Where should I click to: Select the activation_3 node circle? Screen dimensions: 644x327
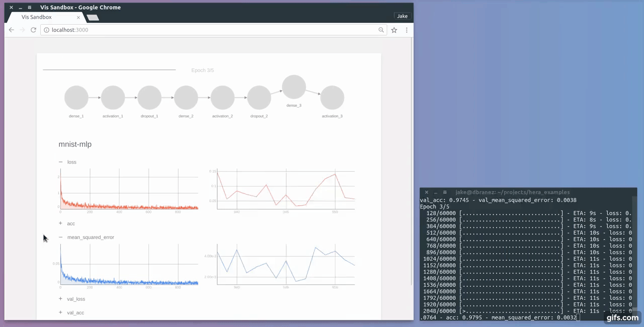332,98
